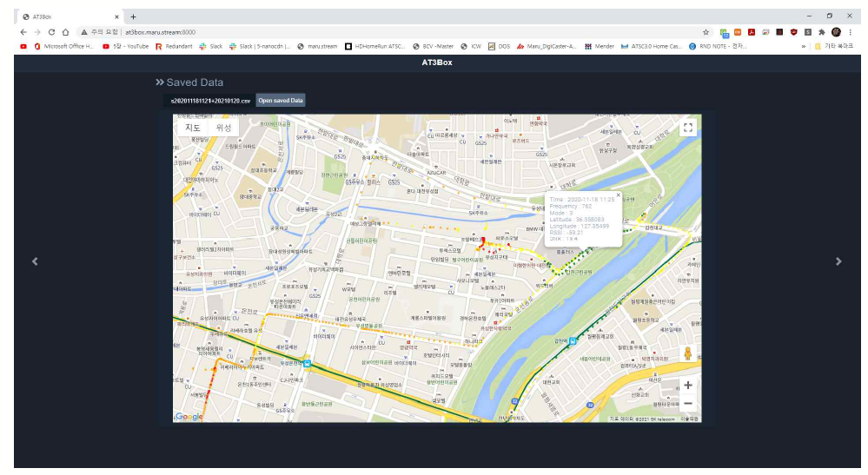The height and width of the screenshot is (475, 868).
Task: Click the 이용약관 terms link on map
Action: [689, 419]
